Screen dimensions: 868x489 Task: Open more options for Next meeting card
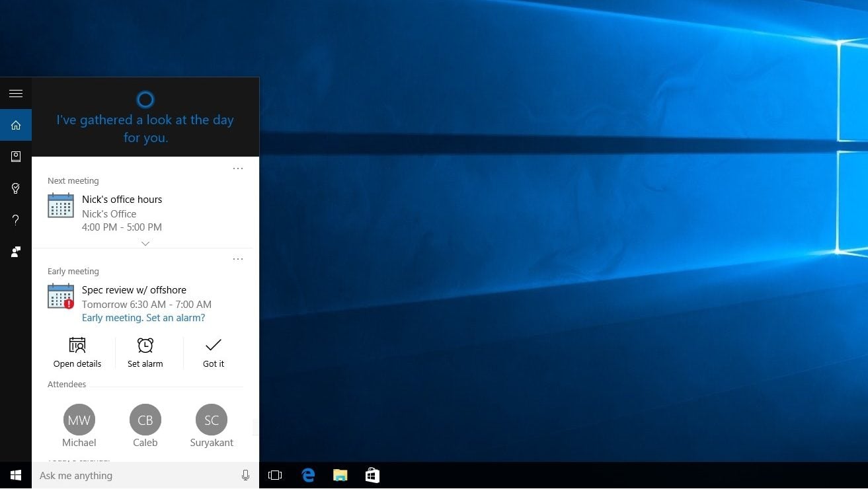[x=238, y=169]
